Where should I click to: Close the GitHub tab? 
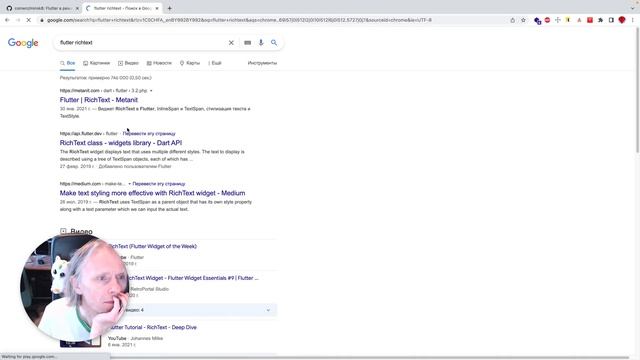[77, 8]
